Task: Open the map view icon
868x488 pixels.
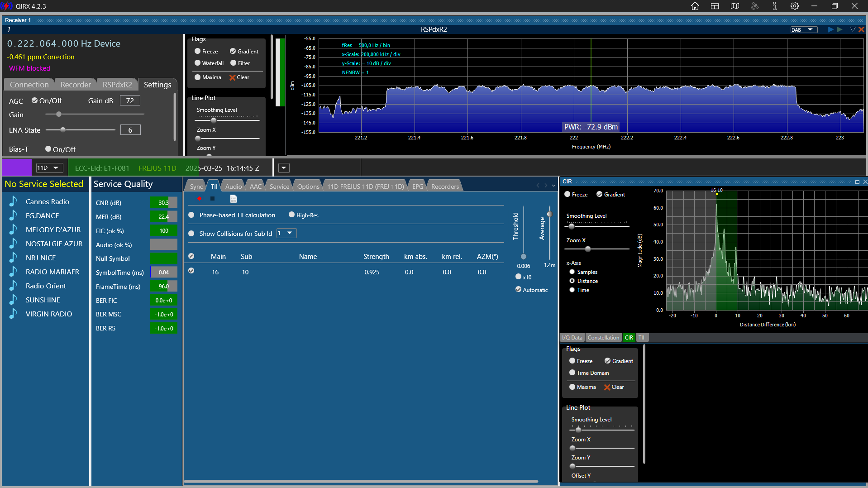Action: point(734,6)
